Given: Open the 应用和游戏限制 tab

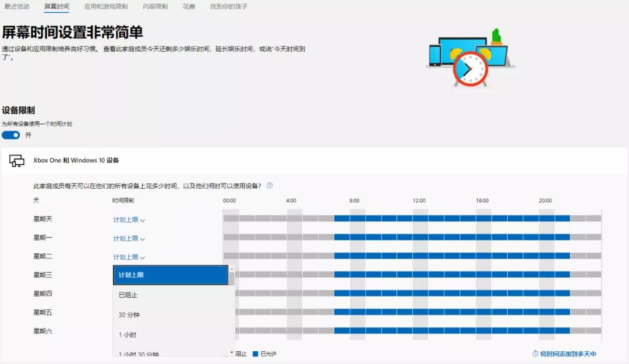Looking at the screenshot, I should [105, 6].
